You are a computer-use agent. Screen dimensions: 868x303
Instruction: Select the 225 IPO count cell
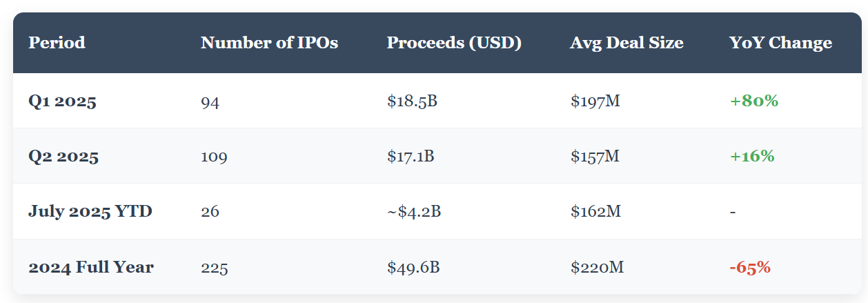[x=214, y=267]
